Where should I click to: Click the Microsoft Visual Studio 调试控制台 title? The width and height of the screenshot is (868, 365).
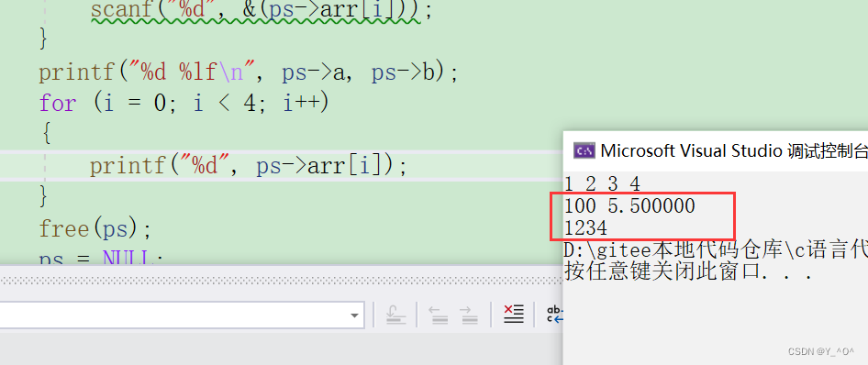(734, 150)
